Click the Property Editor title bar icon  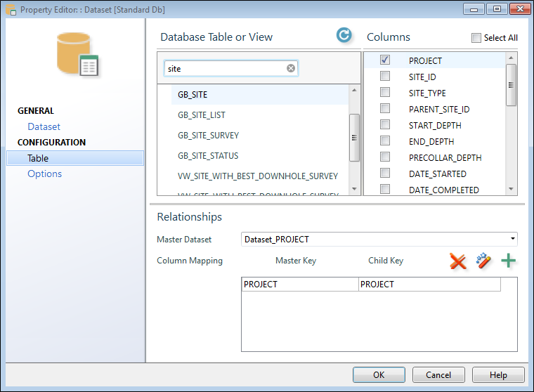pos(11,10)
